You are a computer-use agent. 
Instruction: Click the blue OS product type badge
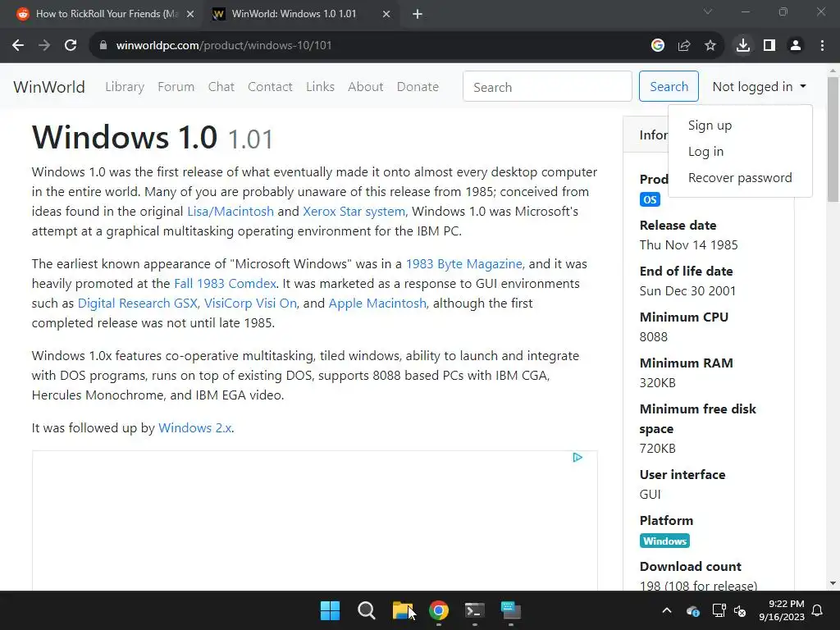coord(650,200)
